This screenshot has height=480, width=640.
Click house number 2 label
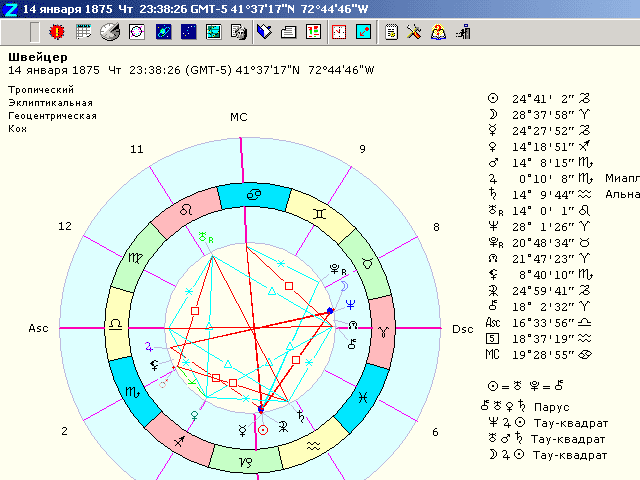(x=64, y=431)
